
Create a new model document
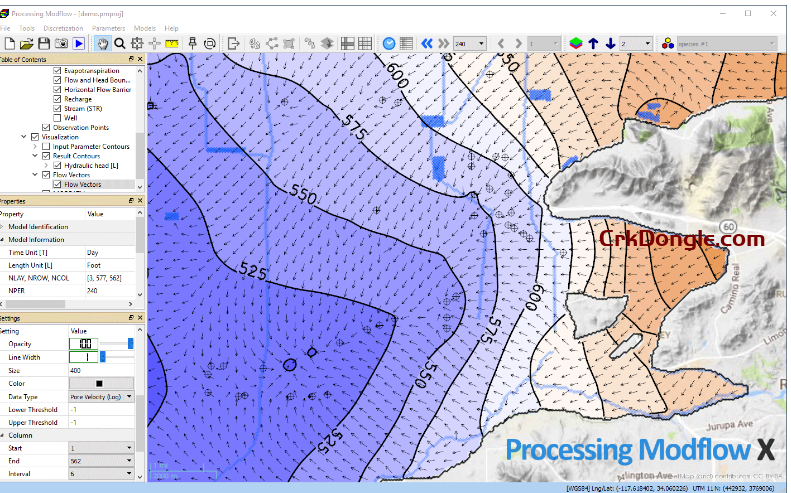point(10,44)
